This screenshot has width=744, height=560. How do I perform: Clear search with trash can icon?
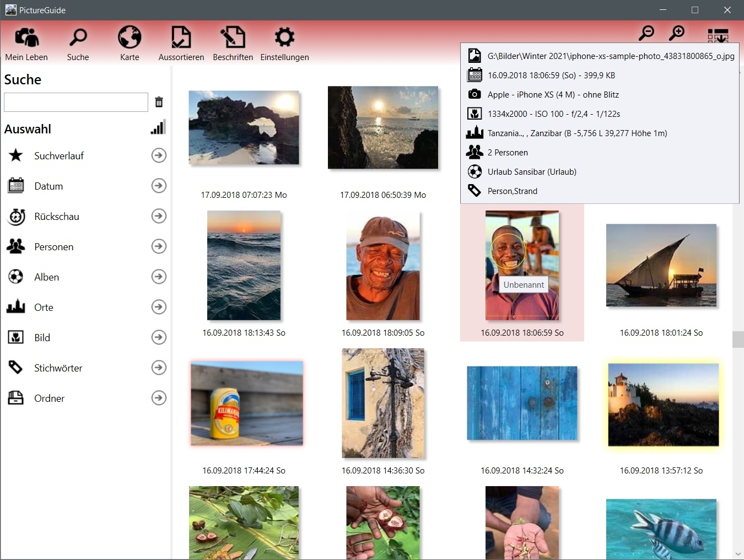tap(159, 102)
